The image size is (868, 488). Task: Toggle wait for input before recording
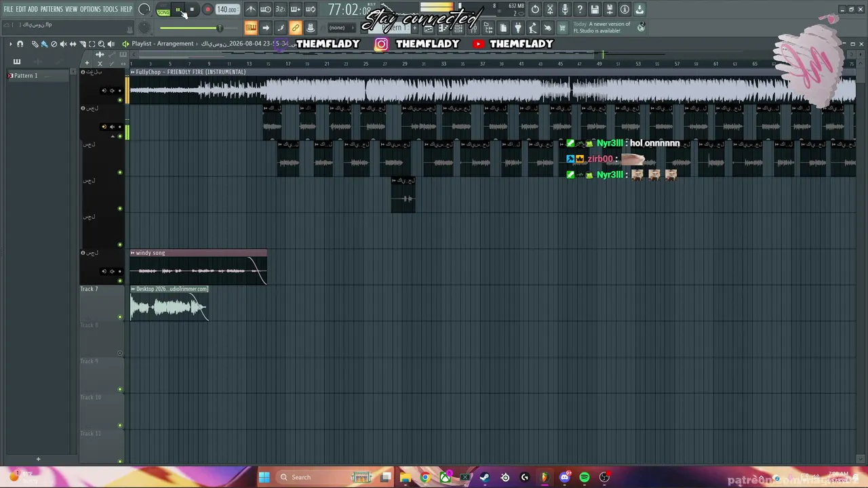point(266,9)
